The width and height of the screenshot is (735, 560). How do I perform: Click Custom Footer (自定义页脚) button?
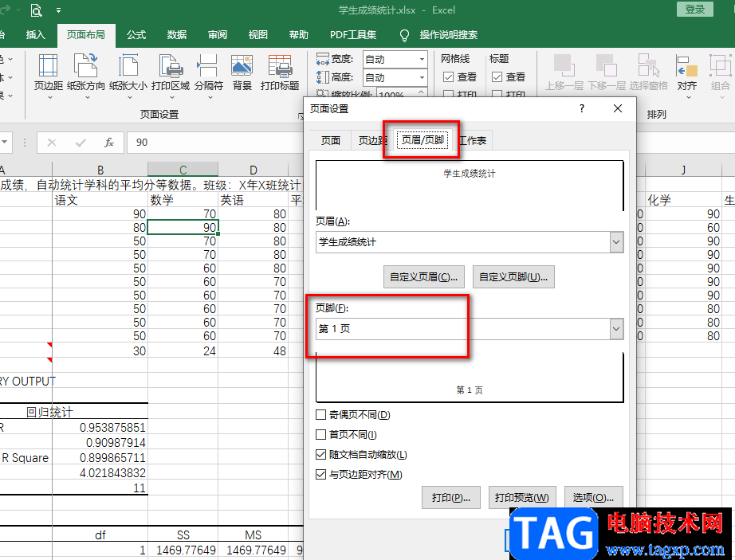[x=513, y=276]
